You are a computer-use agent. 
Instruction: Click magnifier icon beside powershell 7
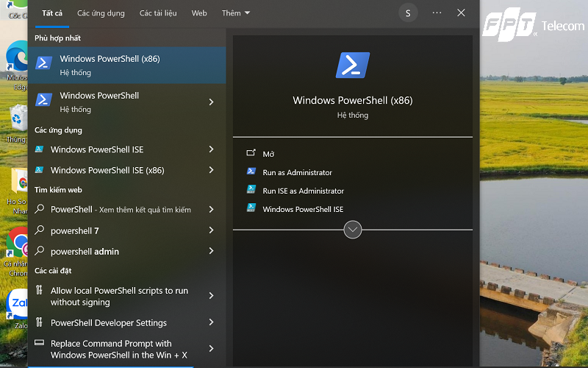pos(40,230)
